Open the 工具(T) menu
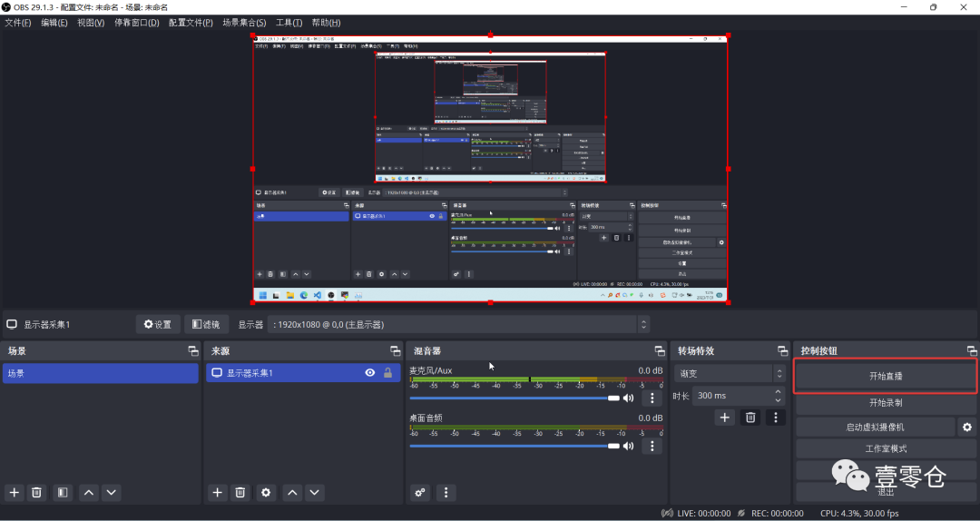 (x=289, y=23)
